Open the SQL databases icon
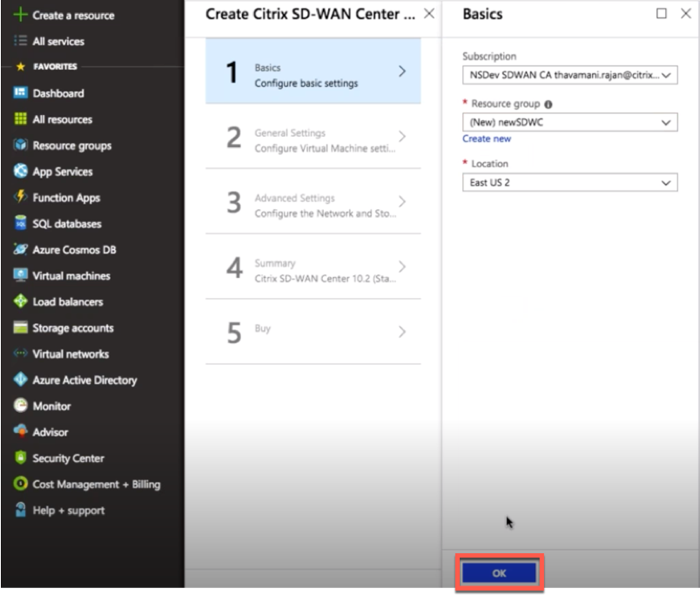This screenshot has height=595, width=700. tap(21, 223)
